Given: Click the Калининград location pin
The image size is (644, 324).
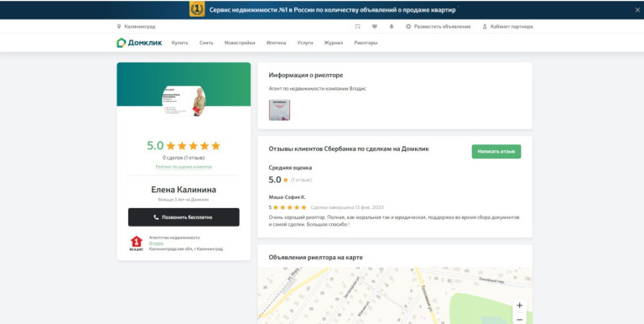Looking at the screenshot, I should [x=119, y=27].
